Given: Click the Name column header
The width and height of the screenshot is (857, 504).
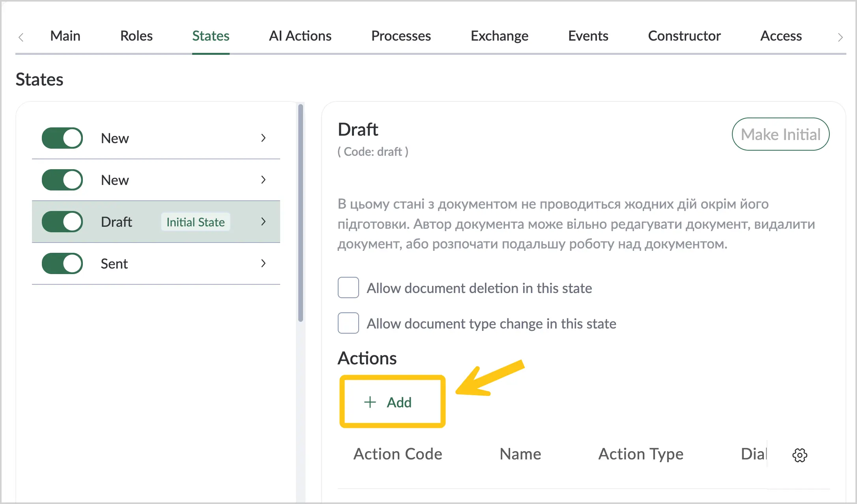Looking at the screenshot, I should point(520,454).
